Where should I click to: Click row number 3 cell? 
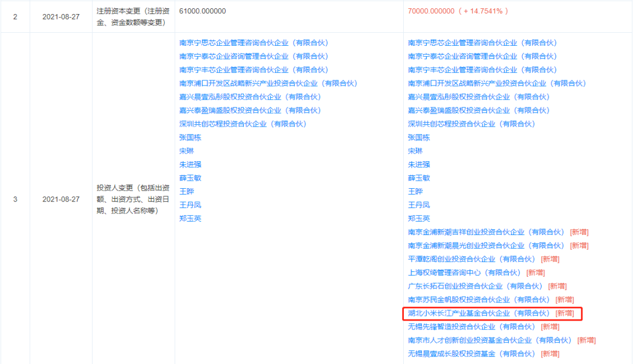(15, 199)
